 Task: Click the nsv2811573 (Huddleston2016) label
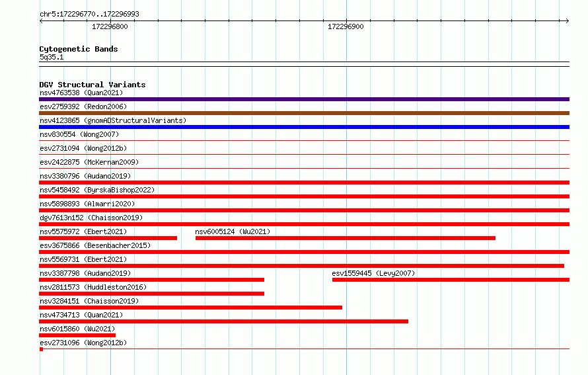93,287
